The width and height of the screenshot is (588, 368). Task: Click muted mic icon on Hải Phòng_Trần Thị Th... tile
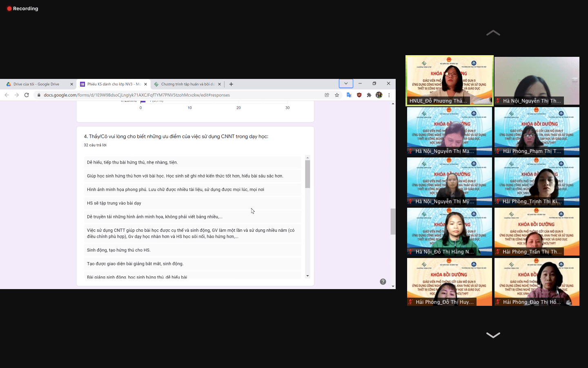coord(498,252)
